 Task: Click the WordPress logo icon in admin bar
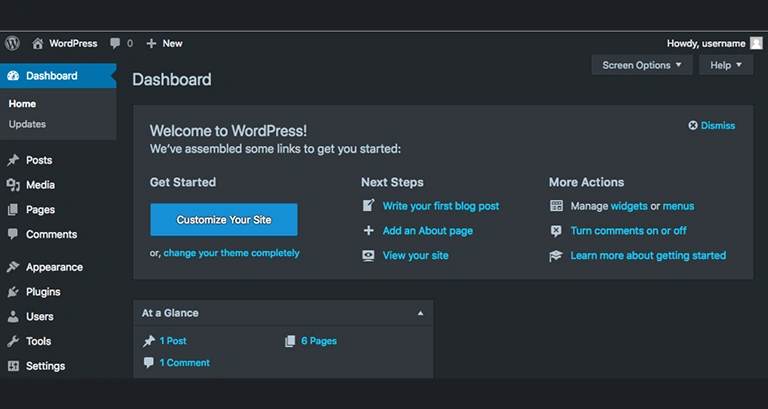tap(12, 43)
